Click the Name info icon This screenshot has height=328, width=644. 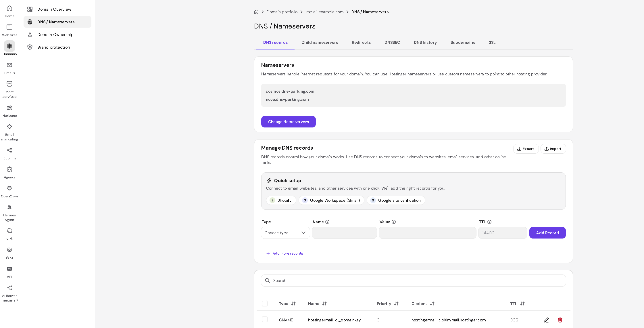pyautogui.click(x=327, y=222)
